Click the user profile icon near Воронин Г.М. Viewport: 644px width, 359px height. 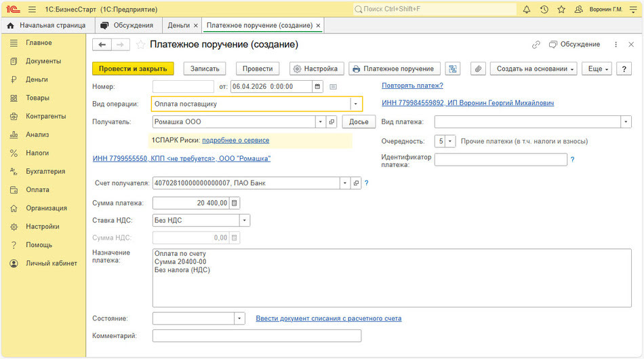coord(578,9)
